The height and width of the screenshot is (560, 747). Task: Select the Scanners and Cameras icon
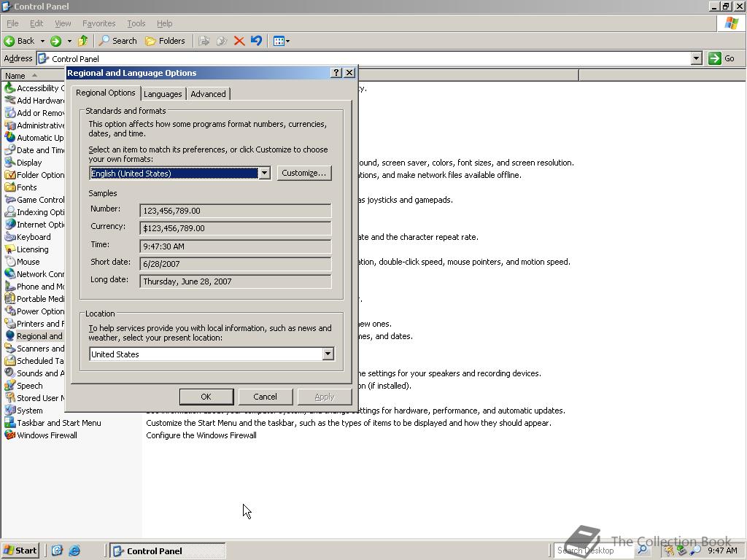point(10,348)
